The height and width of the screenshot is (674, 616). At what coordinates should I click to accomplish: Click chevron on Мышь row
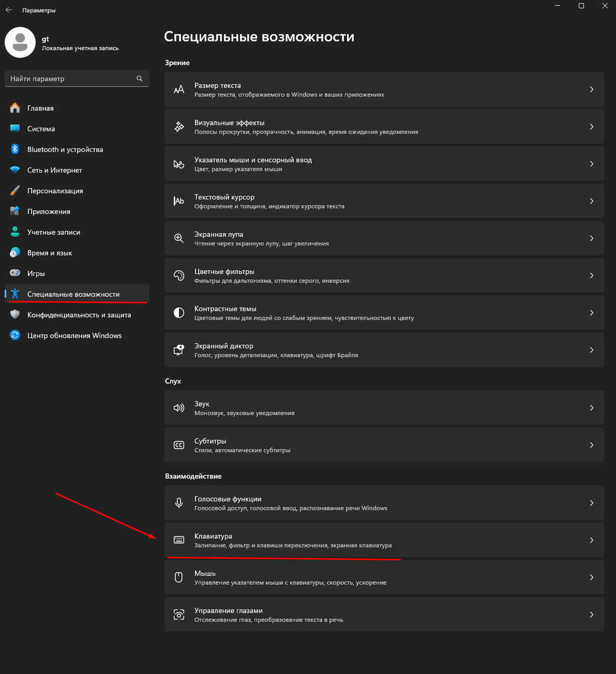(591, 577)
